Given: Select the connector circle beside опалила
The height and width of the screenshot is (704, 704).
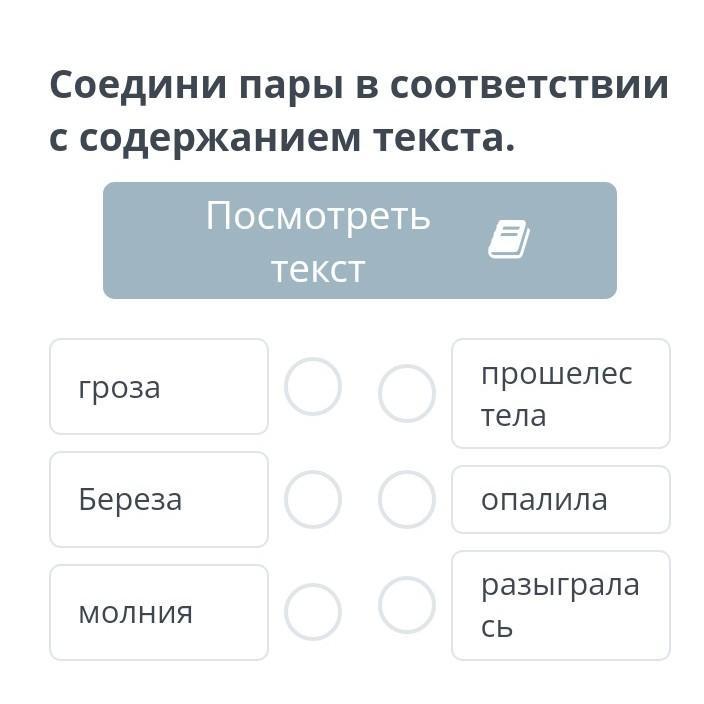Looking at the screenshot, I should tap(407, 499).
